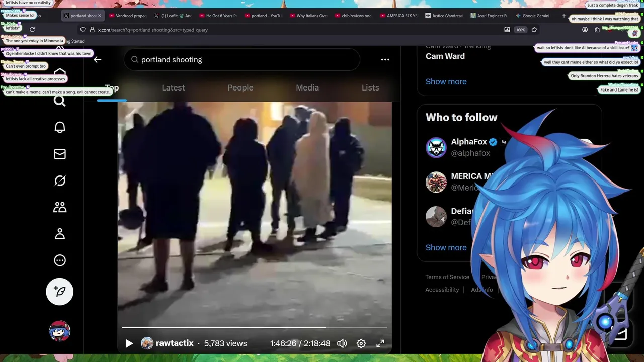644x362 pixels.
Task: Click the portland shooting search field
Action: tap(242, 59)
